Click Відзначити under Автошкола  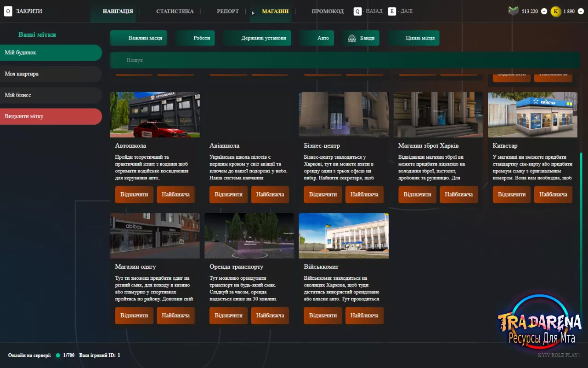click(x=134, y=195)
